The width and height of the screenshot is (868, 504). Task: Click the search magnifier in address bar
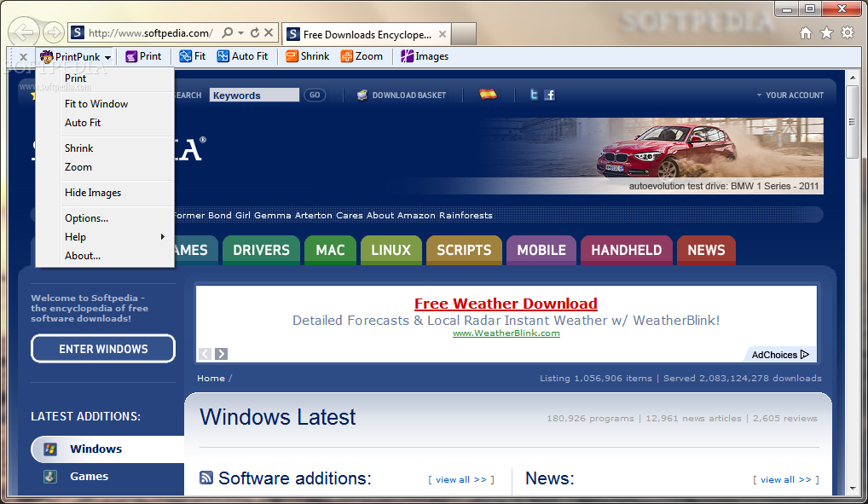coord(227,32)
